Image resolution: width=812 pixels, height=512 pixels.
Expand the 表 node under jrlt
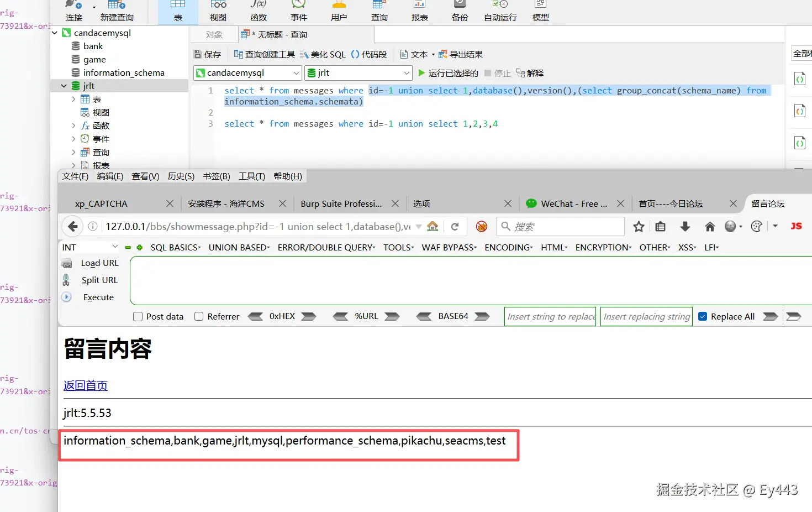point(73,100)
